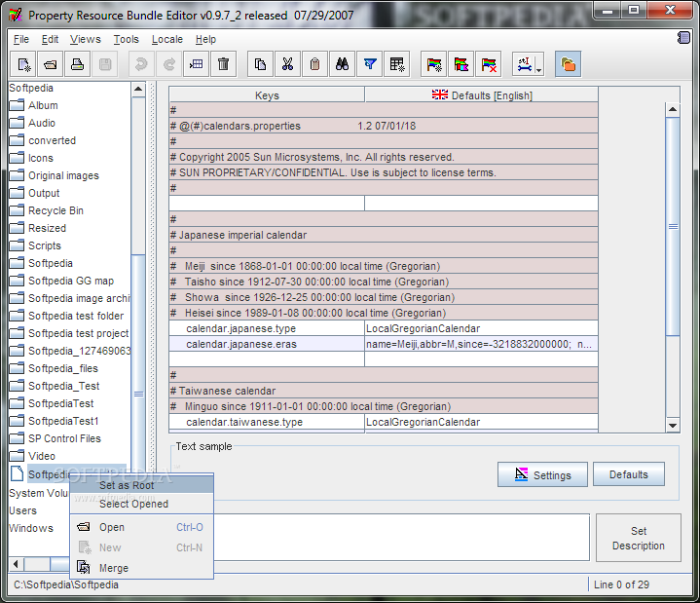This screenshot has height=603, width=700.
Task: Click the Merge icon in the context menu
Action: pos(84,567)
